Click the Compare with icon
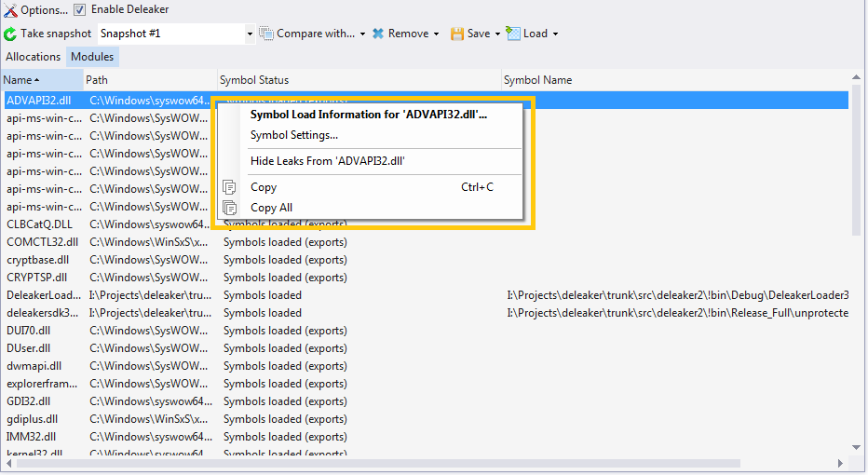Screen dimensions: 868x475 click(x=266, y=34)
